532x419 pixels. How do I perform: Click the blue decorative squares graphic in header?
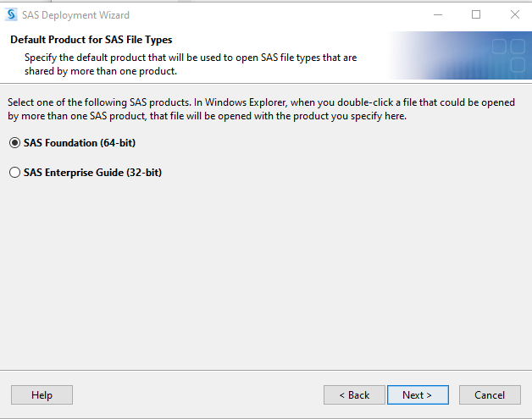508,55
